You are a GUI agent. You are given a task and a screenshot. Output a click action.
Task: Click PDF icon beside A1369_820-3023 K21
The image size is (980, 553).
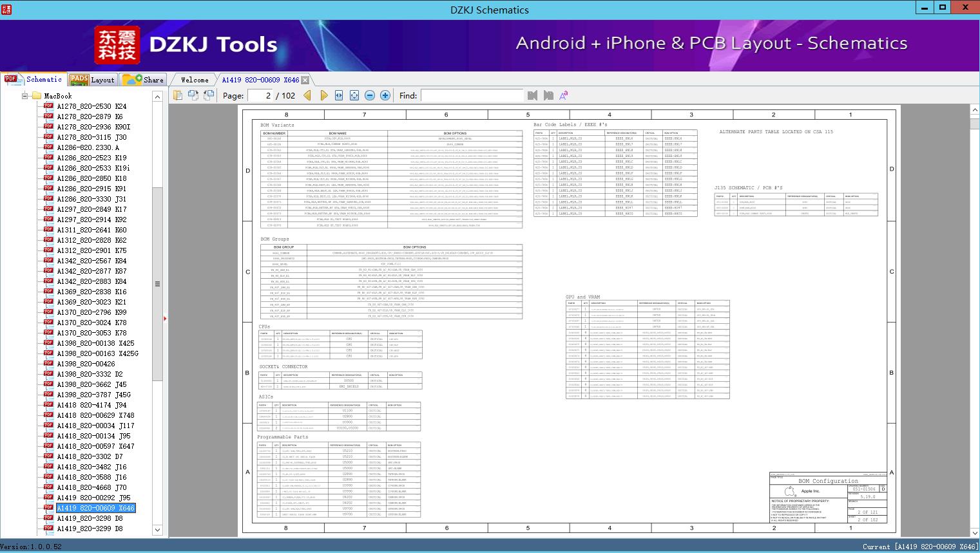pyautogui.click(x=48, y=302)
